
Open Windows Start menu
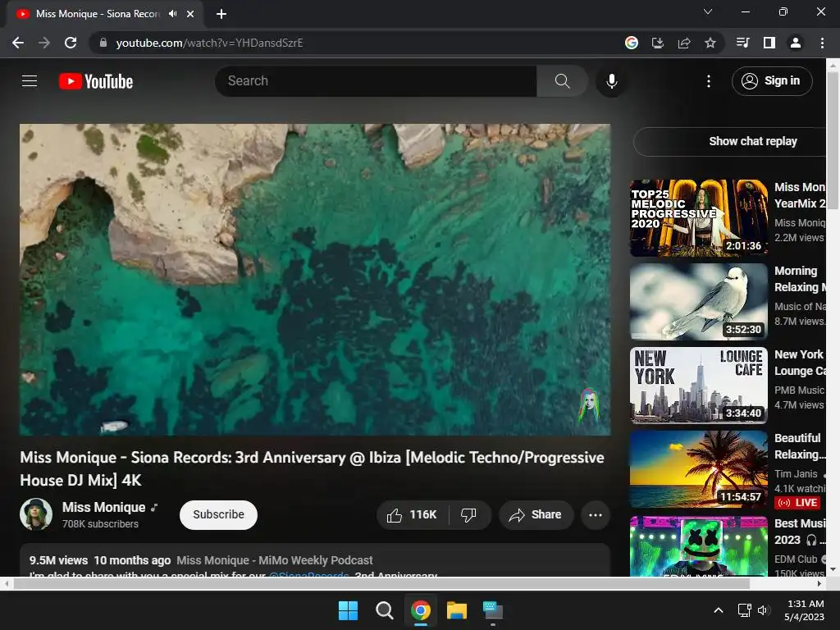[x=348, y=610]
